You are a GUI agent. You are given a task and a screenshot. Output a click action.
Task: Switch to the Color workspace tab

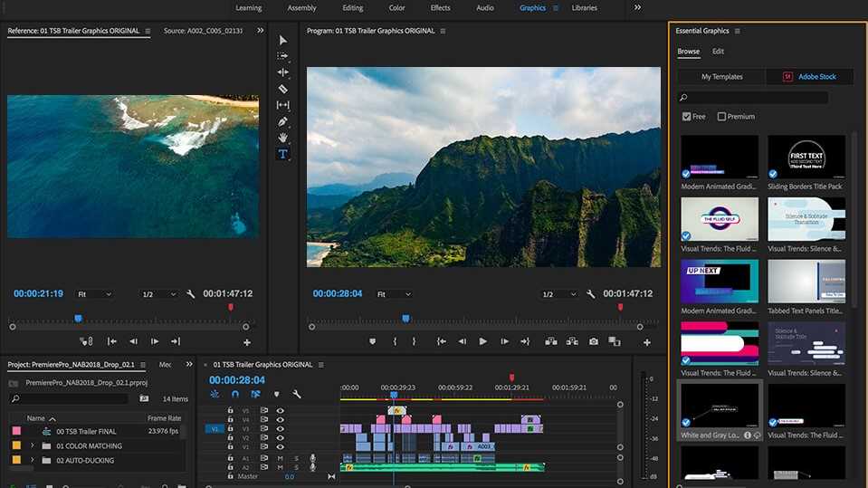click(x=396, y=8)
